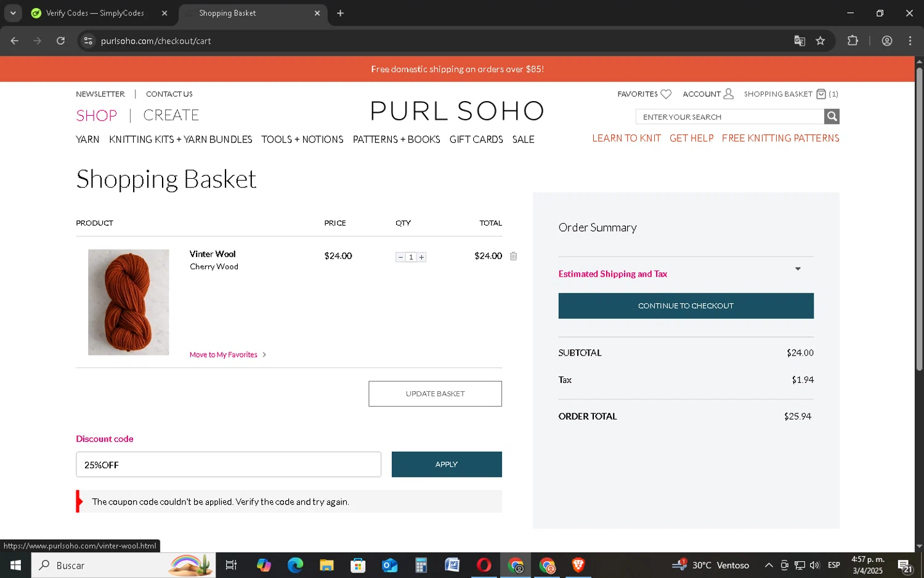
Task: Open browser extensions puzzle icon
Action: (x=853, y=41)
